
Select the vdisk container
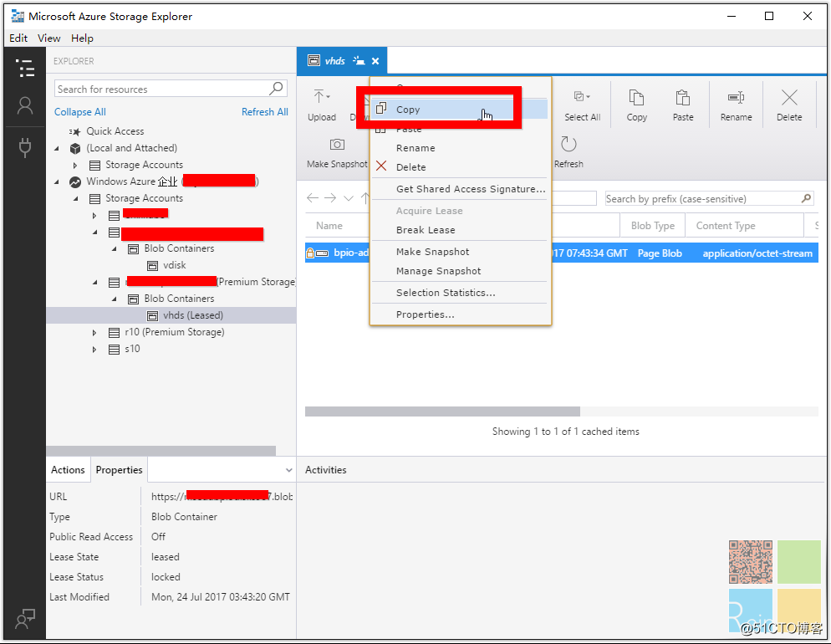tap(175, 265)
